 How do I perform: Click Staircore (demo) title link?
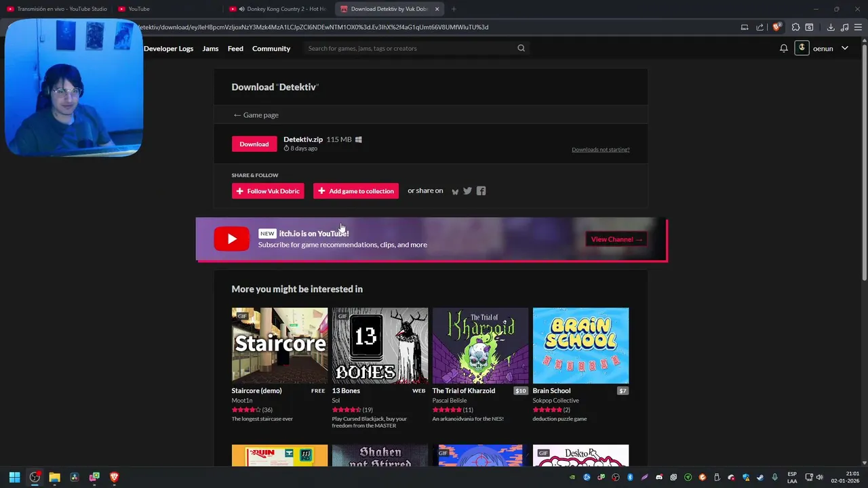[x=256, y=391]
